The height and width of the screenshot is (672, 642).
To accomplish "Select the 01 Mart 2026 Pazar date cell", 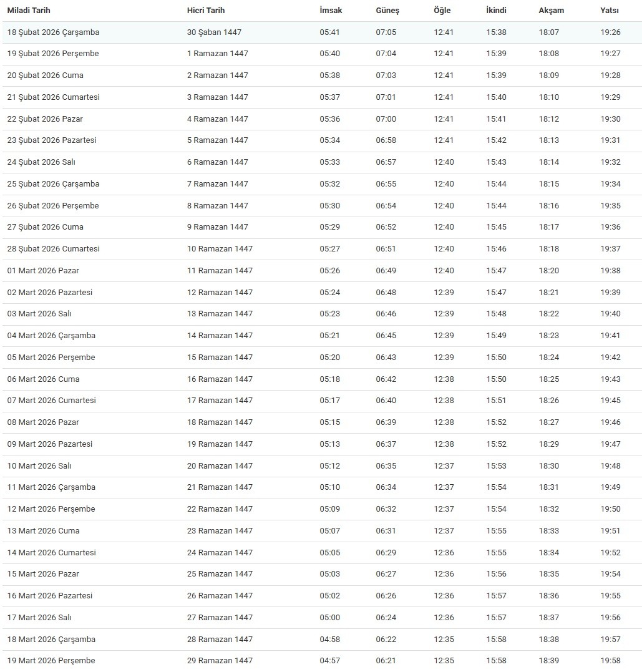I will pos(43,271).
